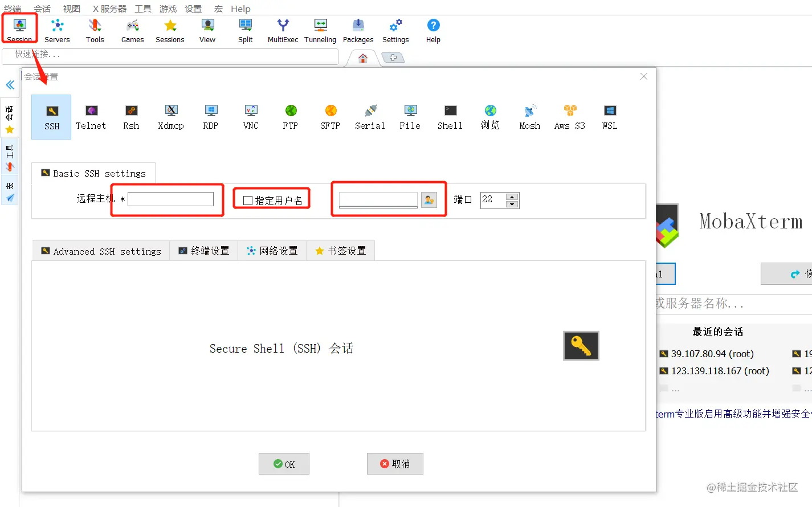Select the VNC session type
The width and height of the screenshot is (812, 507).
pos(251,117)
